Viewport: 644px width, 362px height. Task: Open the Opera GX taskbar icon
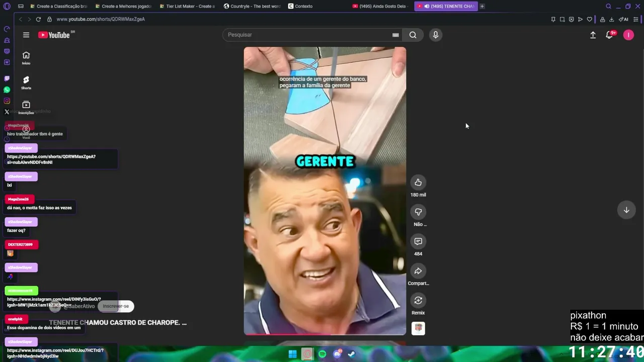(307, 354)
